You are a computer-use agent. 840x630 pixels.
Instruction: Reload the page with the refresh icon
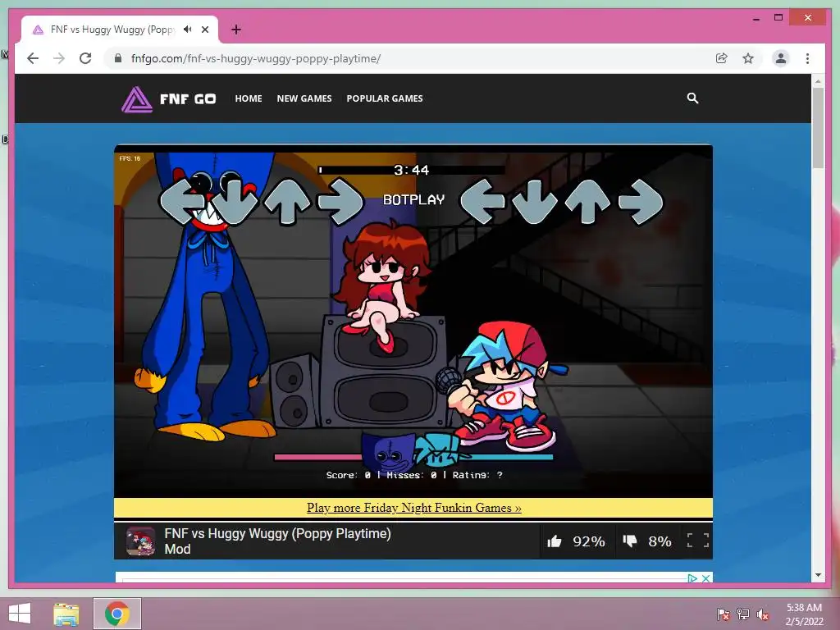[85, 58]
